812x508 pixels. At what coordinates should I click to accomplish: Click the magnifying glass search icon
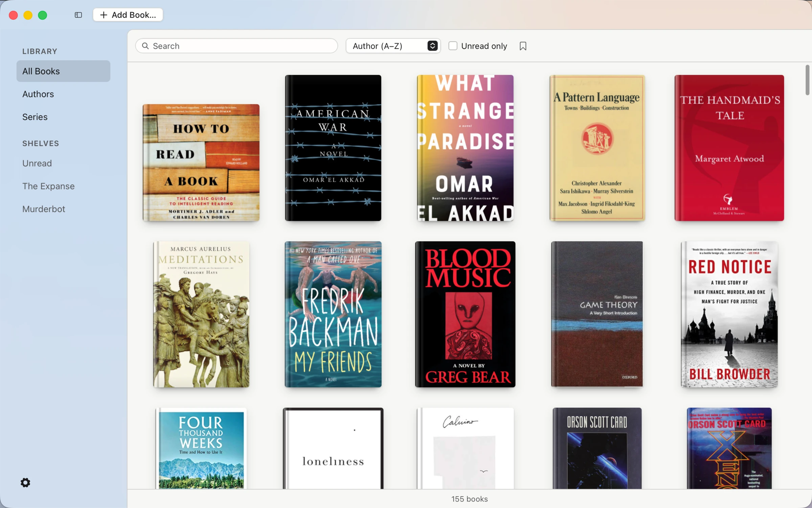[145, 46]
